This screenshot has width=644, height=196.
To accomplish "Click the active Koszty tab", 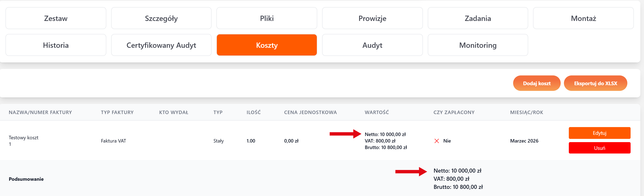I will [267, 45].
